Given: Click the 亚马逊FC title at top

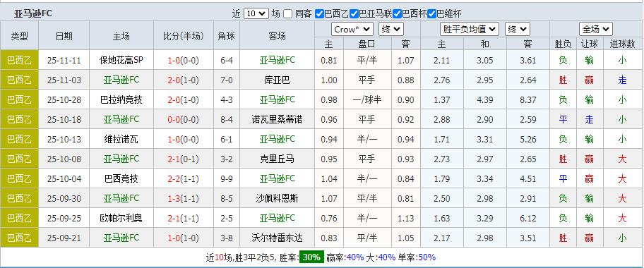Looking at the screenshot, I should point(33,13).
